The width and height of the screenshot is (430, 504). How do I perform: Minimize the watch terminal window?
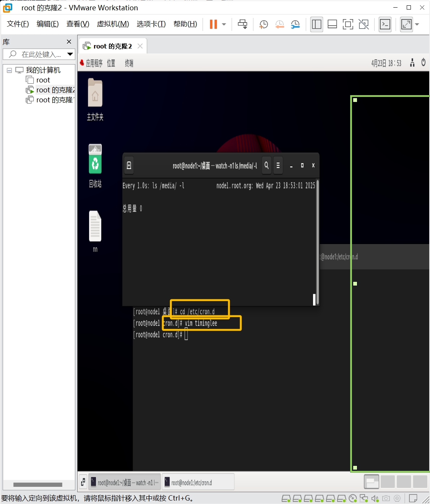click(x=291, y=166)
